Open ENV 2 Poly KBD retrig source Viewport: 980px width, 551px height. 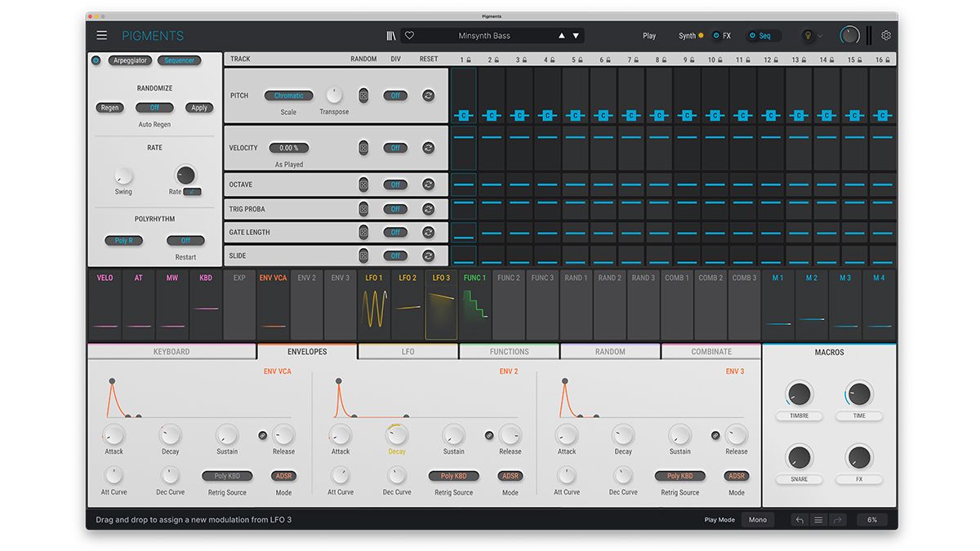[x=453, y=476]
